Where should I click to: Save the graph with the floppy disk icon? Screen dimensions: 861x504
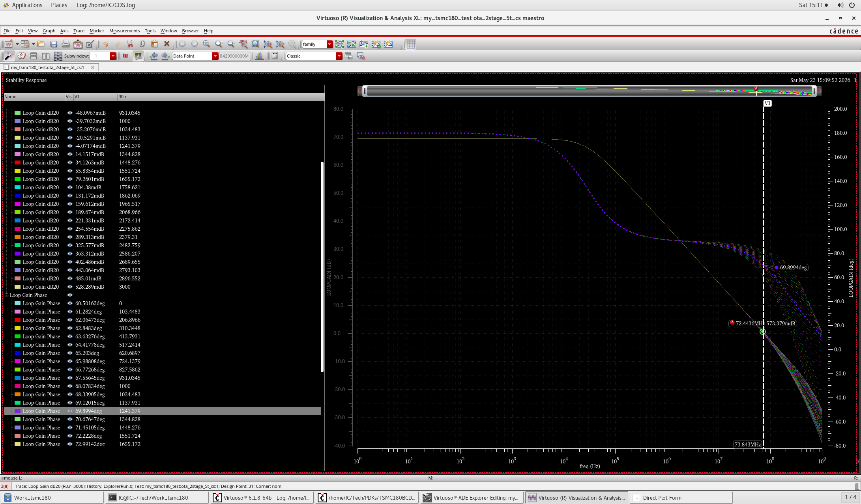tap(54, 44)
